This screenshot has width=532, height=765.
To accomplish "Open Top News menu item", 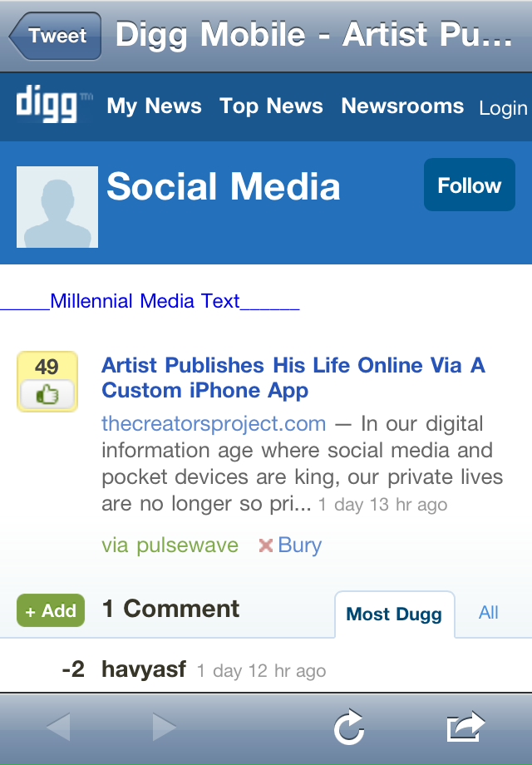I will (271, 106).
